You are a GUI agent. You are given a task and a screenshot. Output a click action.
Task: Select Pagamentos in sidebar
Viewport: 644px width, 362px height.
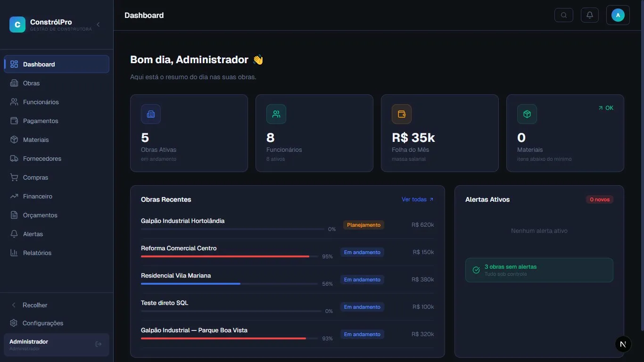point(57,121)
